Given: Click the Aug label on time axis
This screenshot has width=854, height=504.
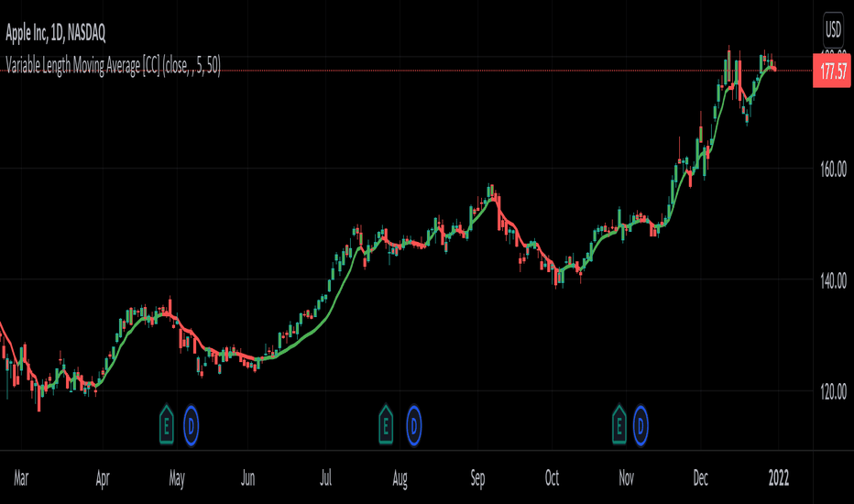Looking at the screenshot, I should (x=400, y=478).
